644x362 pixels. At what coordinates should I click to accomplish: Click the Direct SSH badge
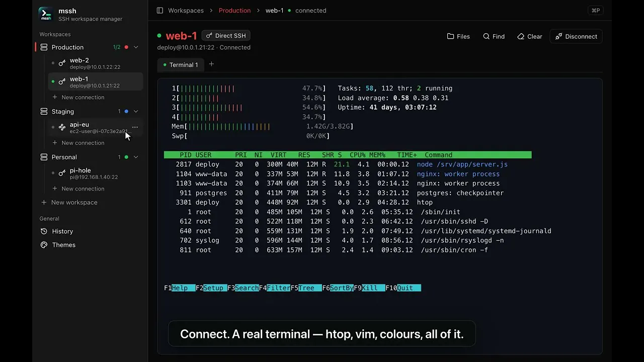226,36
